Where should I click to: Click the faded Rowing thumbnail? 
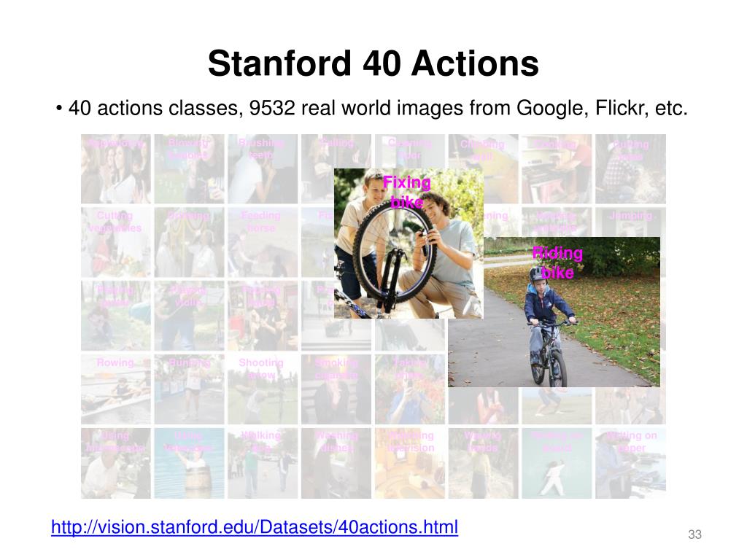pos(116,389)
